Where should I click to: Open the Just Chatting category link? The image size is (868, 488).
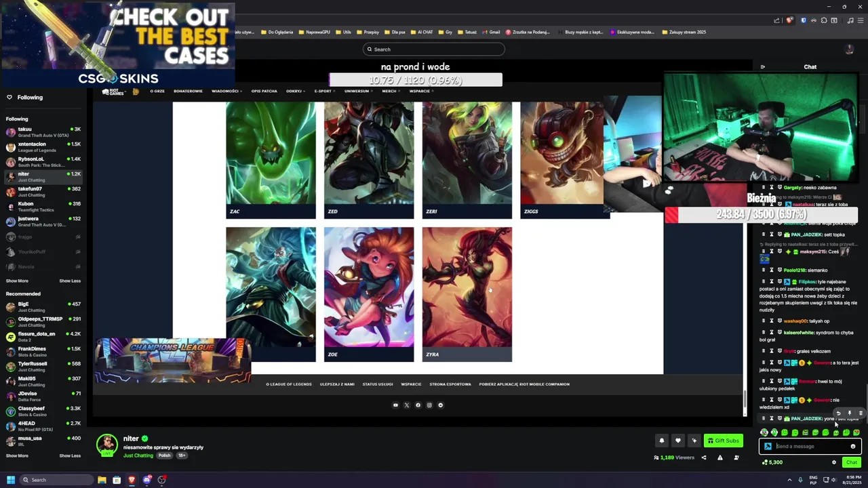(x=138, y=455)
